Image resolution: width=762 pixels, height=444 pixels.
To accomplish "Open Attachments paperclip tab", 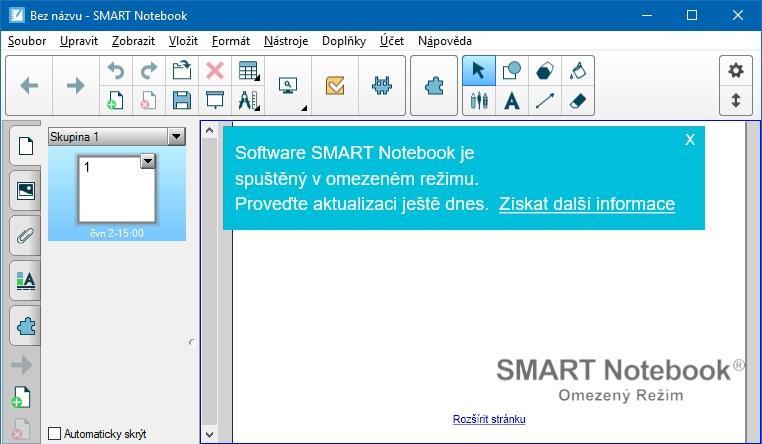I will (x=25, y=236).
